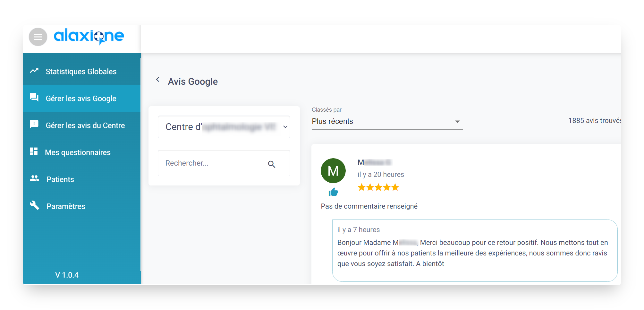Open Mes questionnaires menu item
This screenshot has height=310, width=644.
(x=82, y=152)
